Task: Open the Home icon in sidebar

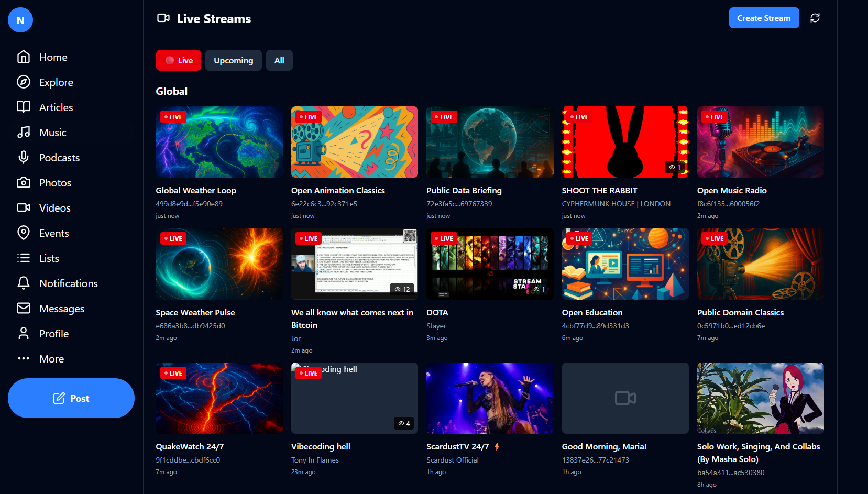Action: point(24,57)
